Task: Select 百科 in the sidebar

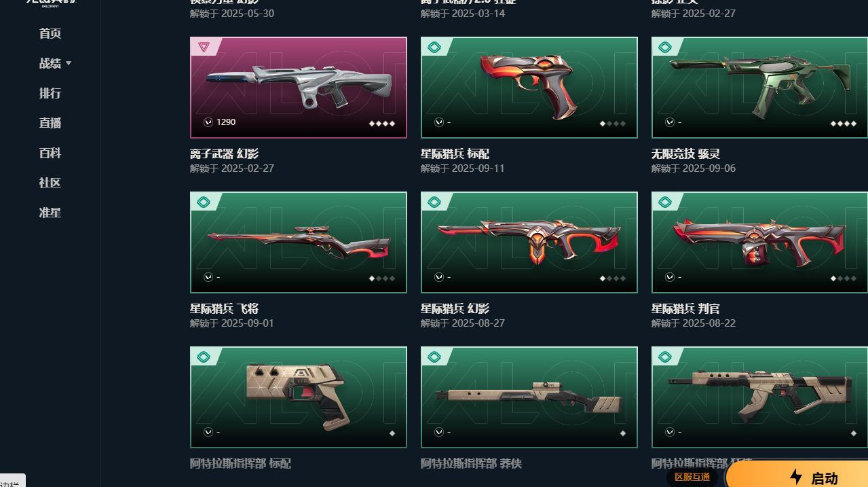Action: click(x=50, y=153)
